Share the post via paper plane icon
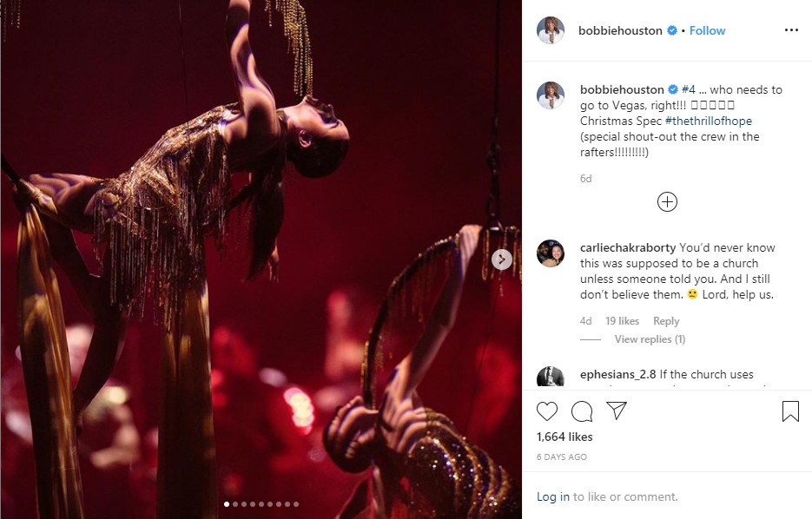812x519 pixels. click(x=617, y=411)
